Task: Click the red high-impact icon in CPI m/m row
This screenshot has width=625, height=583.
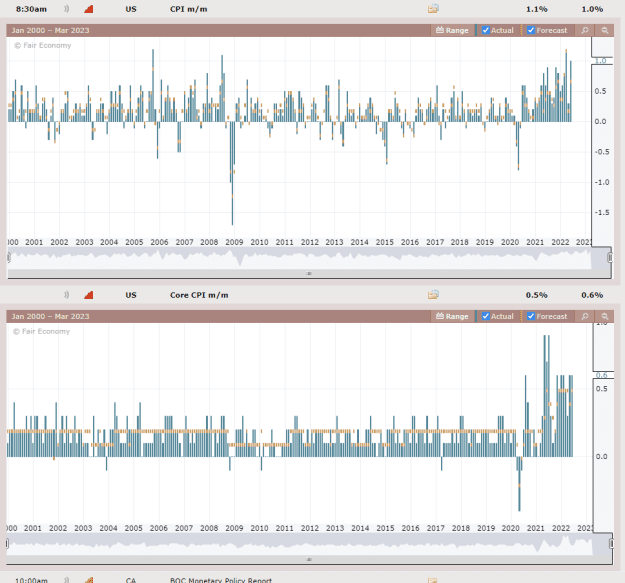Action: (88, 9)
